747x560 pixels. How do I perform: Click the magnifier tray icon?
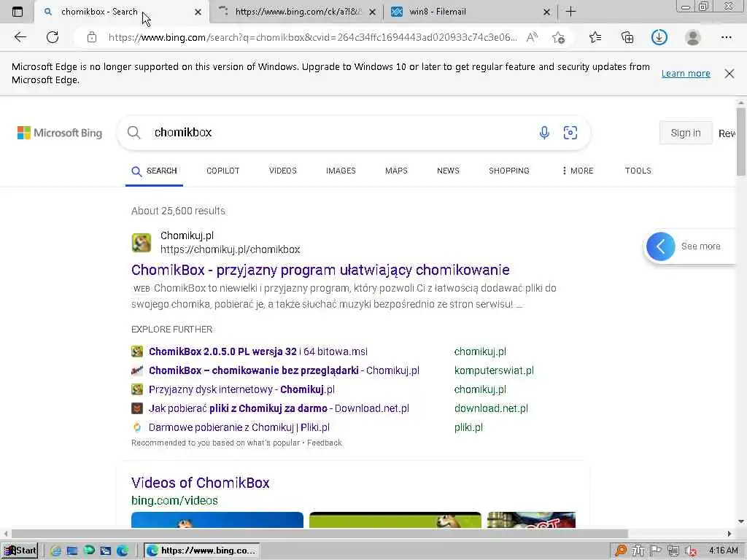pyautogui.click(x=620, y=551)
